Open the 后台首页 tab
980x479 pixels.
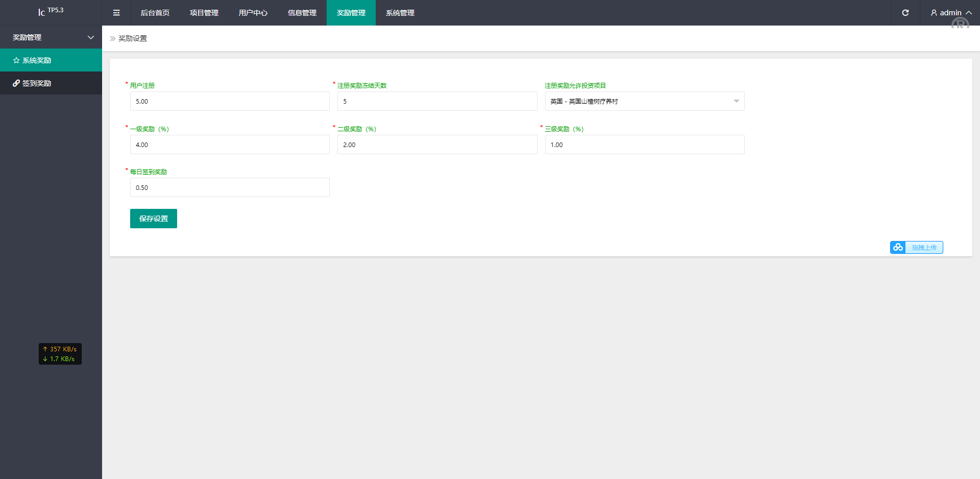pos(155,13)
